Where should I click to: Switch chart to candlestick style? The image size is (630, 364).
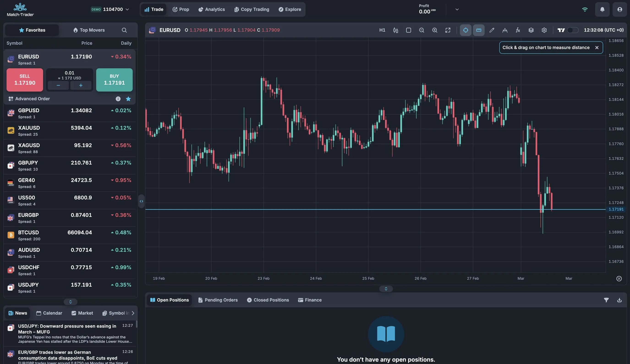tap(395, 30)
